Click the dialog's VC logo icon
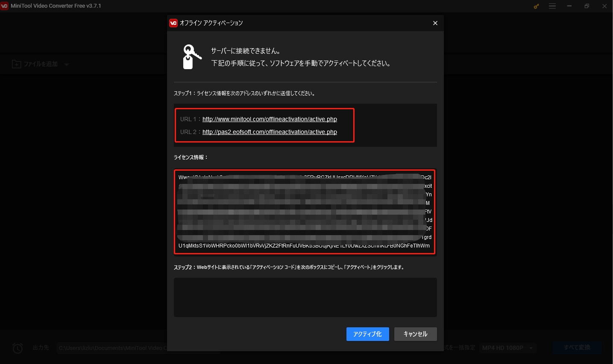The width and height of the screenshot is (613, 364). [x=173, y=23]
